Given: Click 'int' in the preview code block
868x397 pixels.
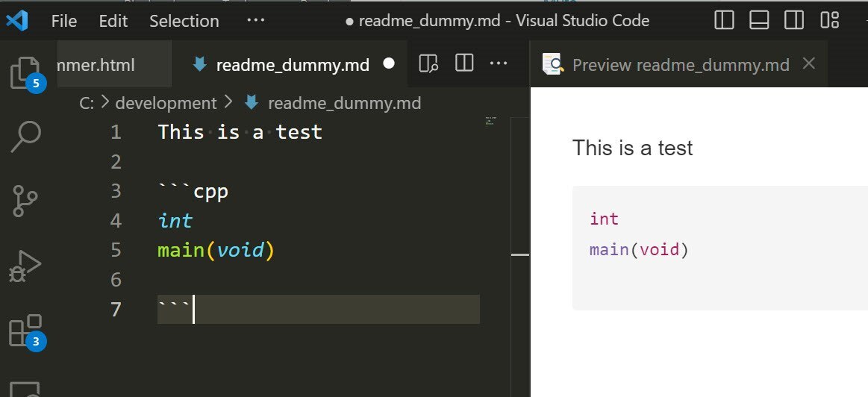Looking at the screenshot, I should [x=604, y=219].
